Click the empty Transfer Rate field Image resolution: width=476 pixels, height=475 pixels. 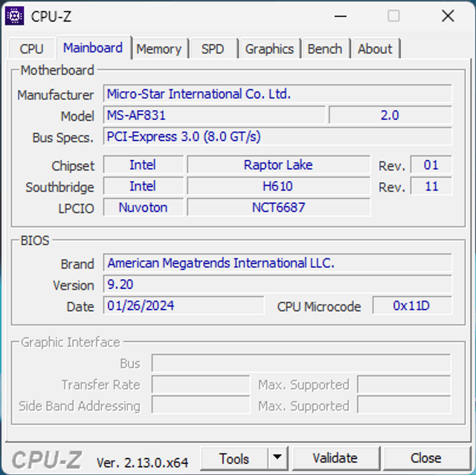pyautogui.click(x=201, y=384)
